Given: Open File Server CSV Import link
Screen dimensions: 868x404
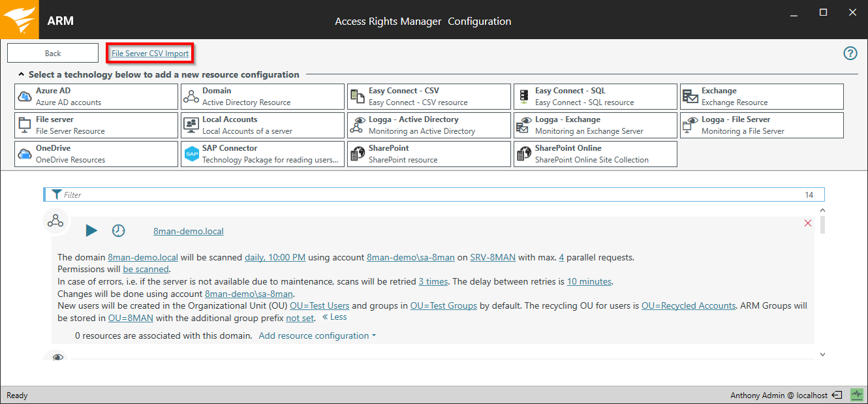Looking at the screenshot, I should 150,54.
